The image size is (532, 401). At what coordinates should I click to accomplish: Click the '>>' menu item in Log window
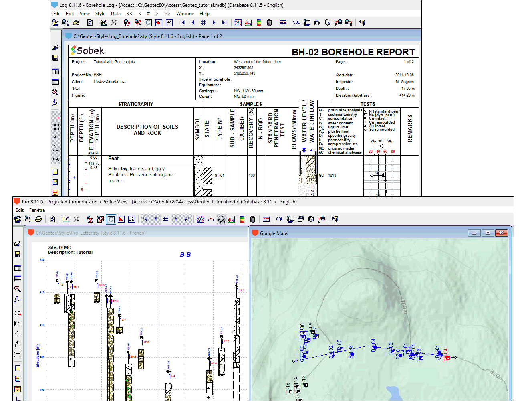[167, 14]
